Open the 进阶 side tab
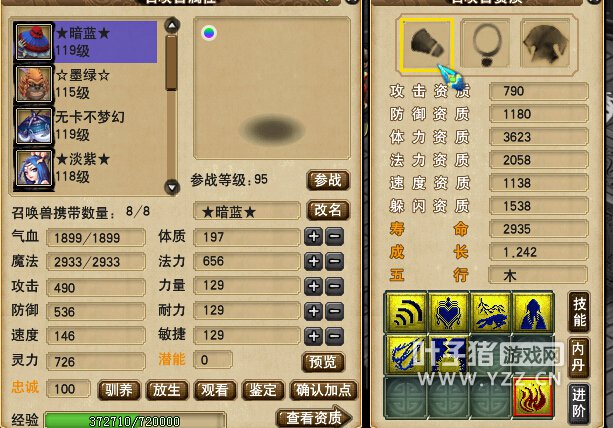Viewport: 613px width, 428px height. [579, 404]
